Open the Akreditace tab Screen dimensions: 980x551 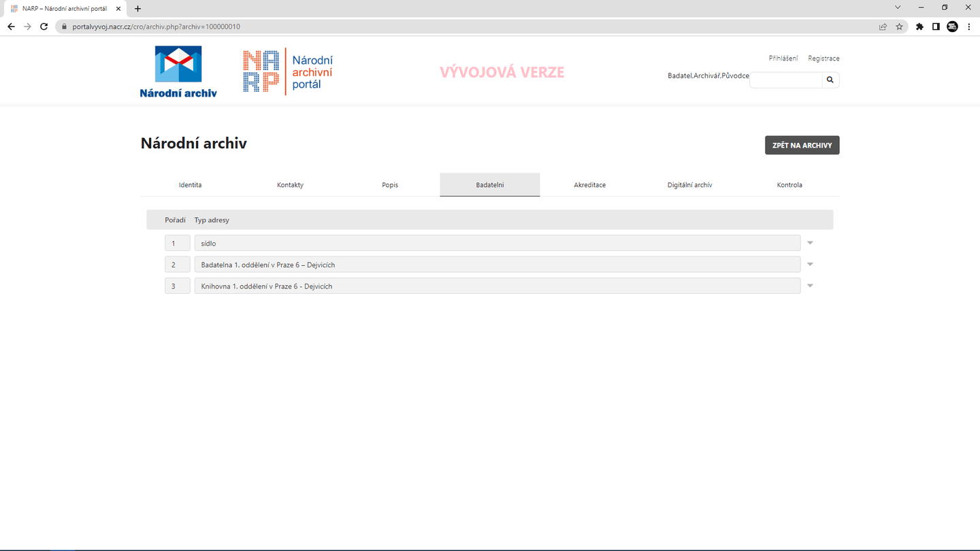(x=589, y=185)
